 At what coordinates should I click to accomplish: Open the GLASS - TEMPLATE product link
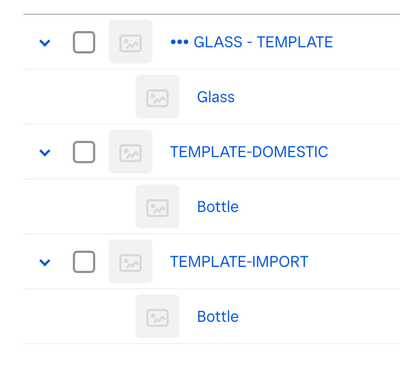(263, 42)
